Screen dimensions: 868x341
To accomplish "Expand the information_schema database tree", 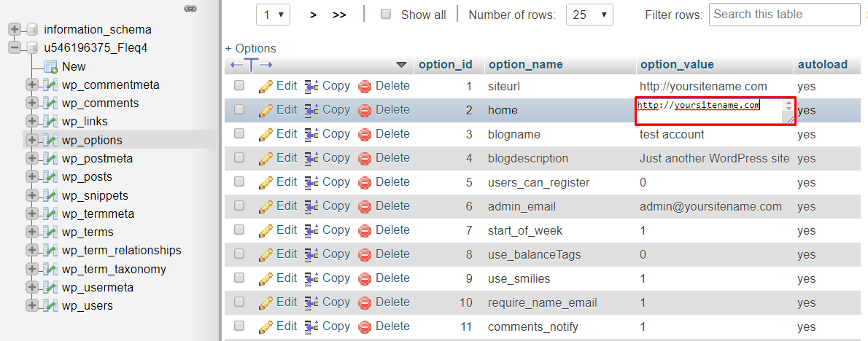I will click(14, 30).
